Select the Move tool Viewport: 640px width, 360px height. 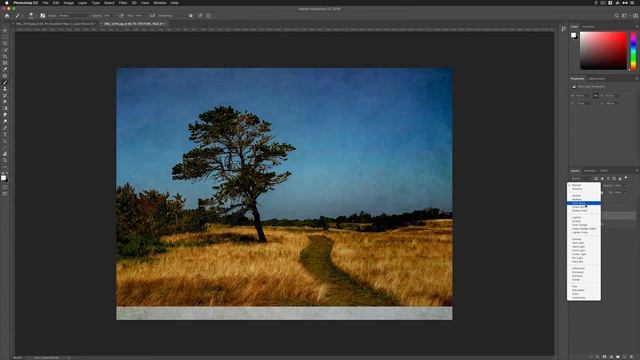(x=5, y=30)
